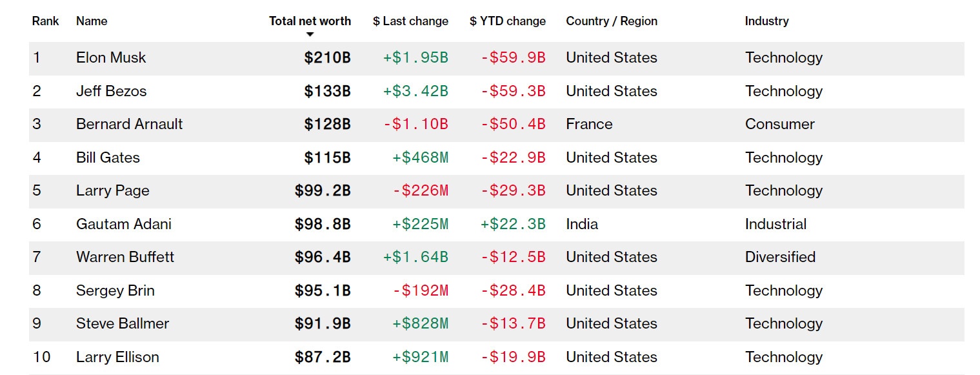Click on Larry Page's name
Image resolution: width=980 pixels, height=375 pixels.
[112, 190]
